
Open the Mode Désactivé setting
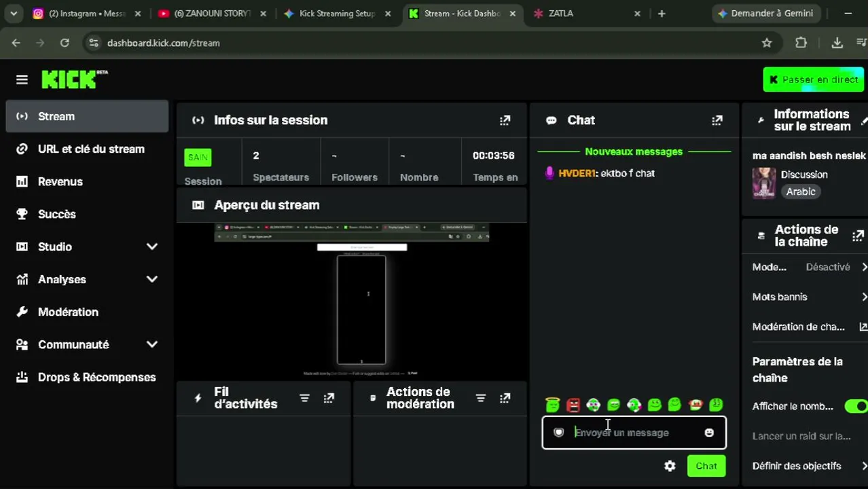tap(810, 267)
